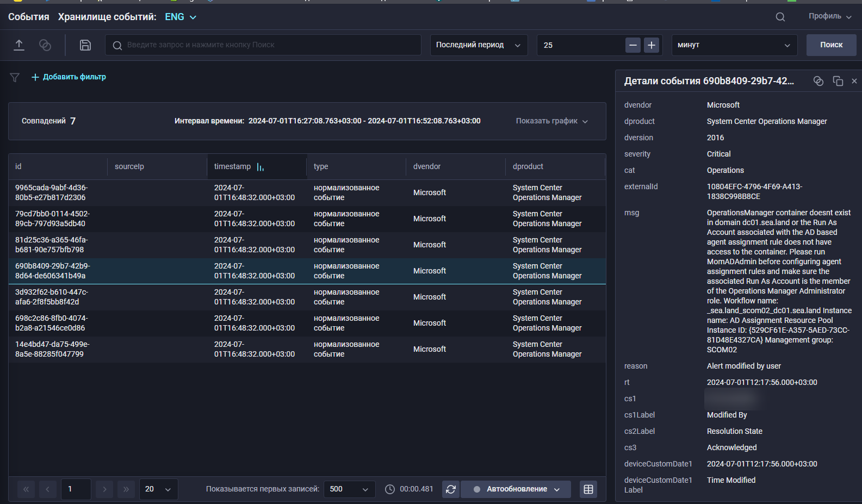
Task: Go to the previous results page
Action: click(48, 489)
